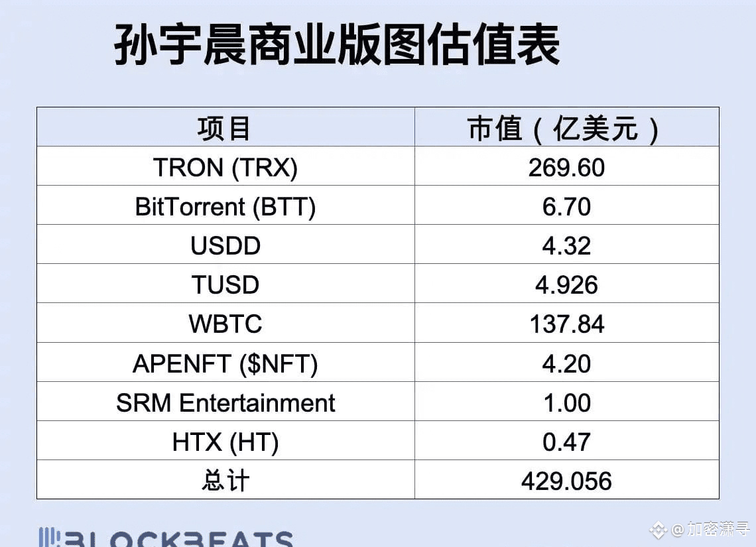Click the TRON (TRX) cell
Viewport: 756px width, 547px height.
225,167
